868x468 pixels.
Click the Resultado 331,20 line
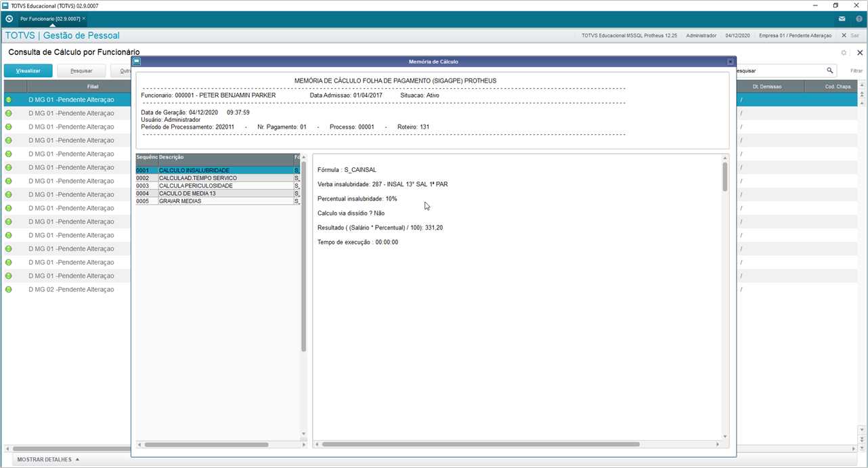(x=381, y=228)
